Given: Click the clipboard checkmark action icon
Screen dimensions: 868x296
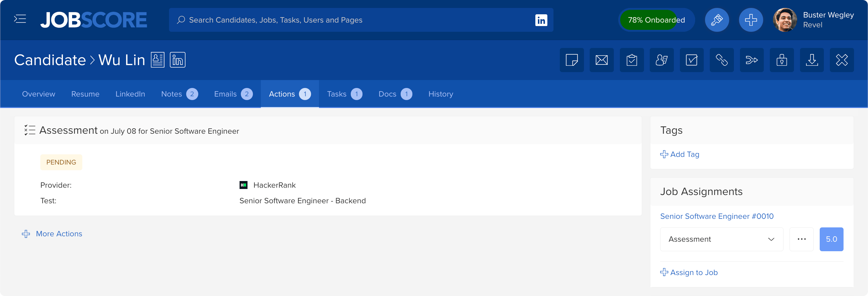Looking at the screenshot, I should tap(632, 60).
